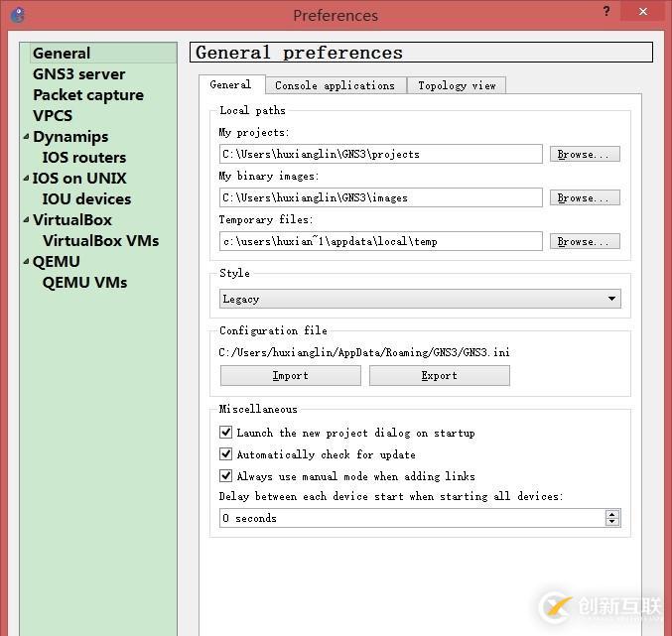672x636 pixels.
Task: Switch to Console applications tab
Action: click(x=336, y=85)
